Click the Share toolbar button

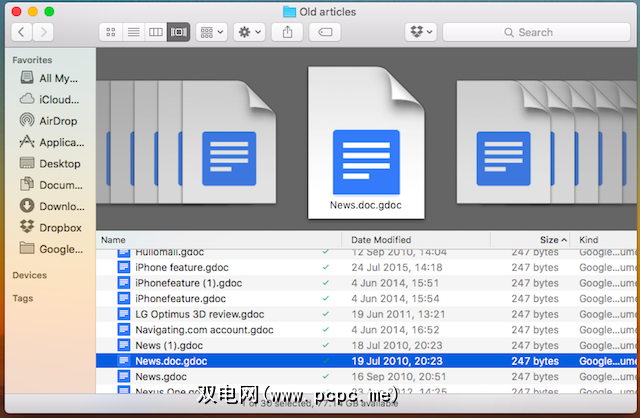coord(287,32)
